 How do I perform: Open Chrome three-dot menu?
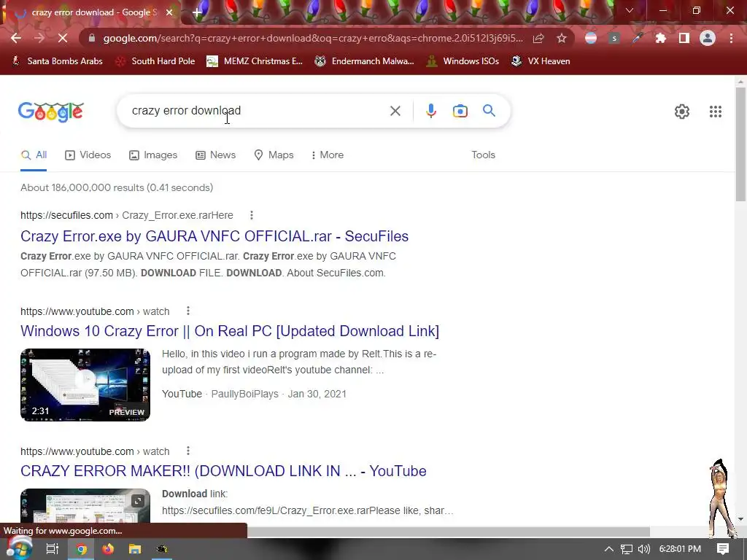[x=731, y=38]
